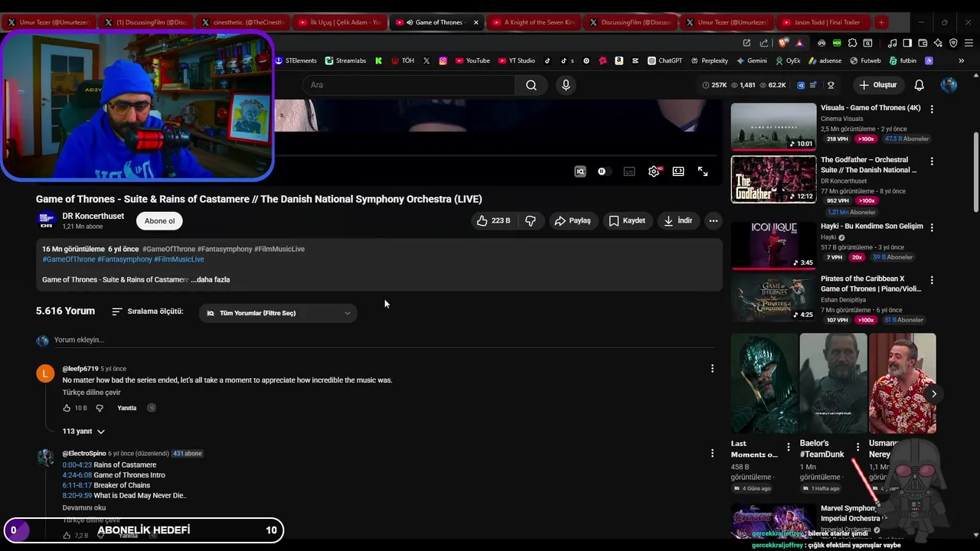Switch to İlk Uçuş | Çelik Adam tab

tap(339, 22)
